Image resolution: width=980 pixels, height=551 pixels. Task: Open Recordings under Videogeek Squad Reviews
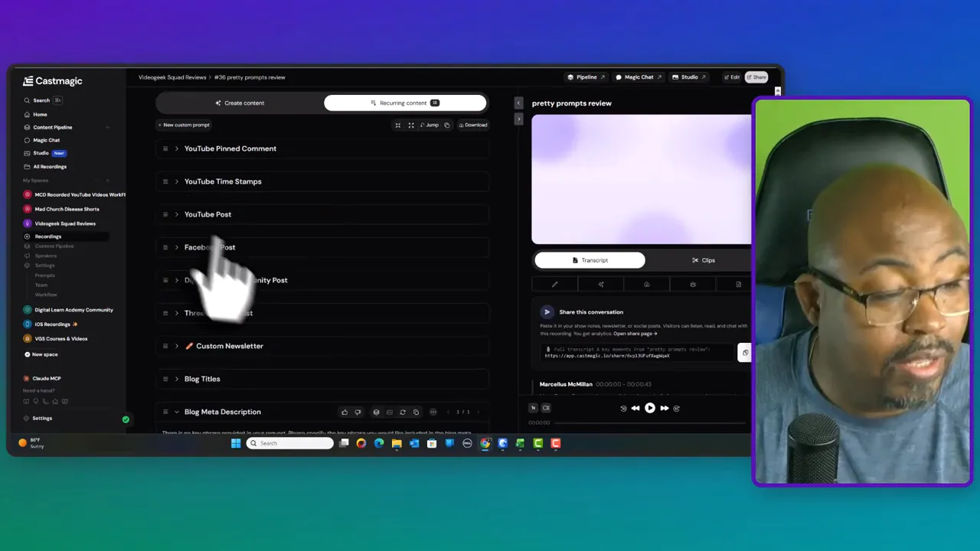pos(47,236)
